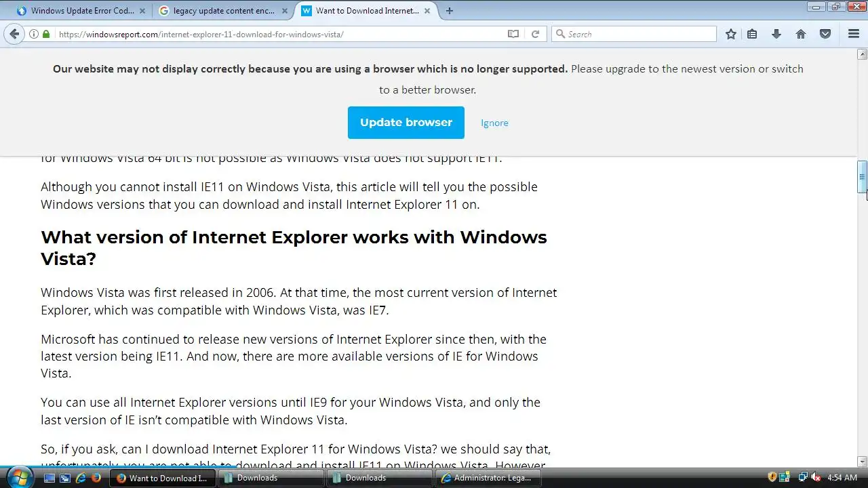Close the legacy update content Google tab

pos(285,11)
